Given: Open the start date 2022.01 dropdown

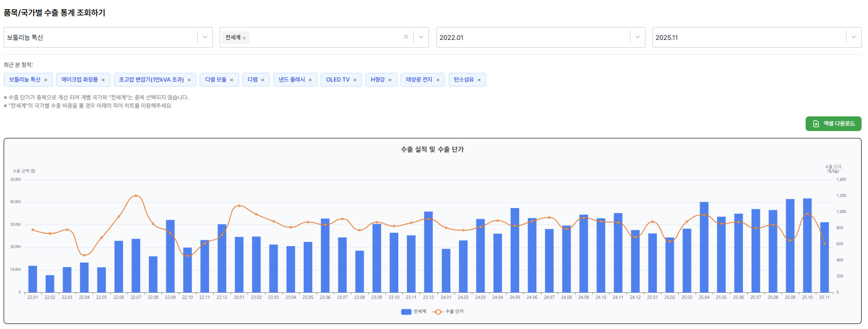Looking at the screenshot, I should 637,37.
